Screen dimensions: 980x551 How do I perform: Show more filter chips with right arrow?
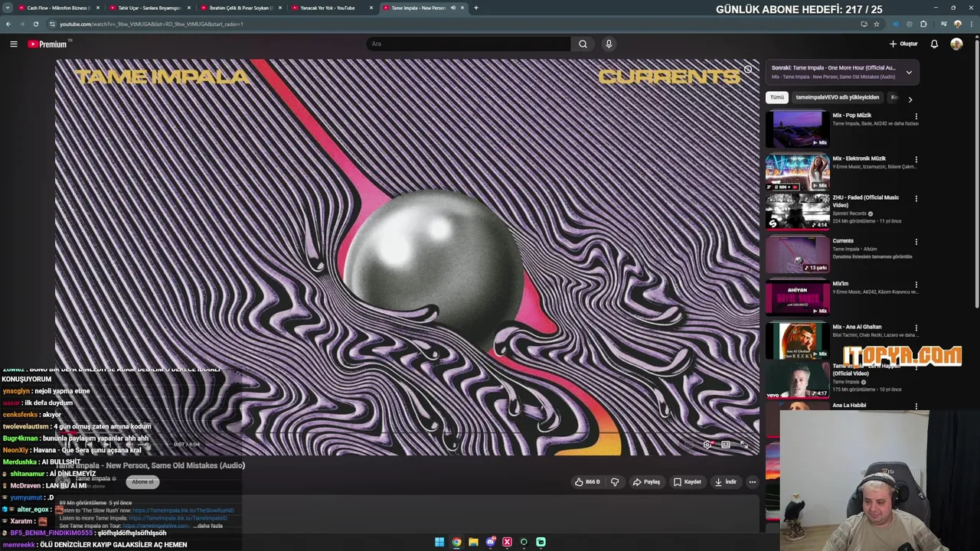910,99
